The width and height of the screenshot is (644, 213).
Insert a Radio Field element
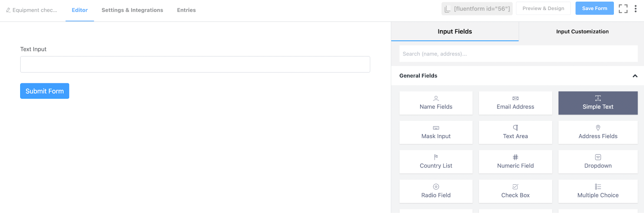[x=436, y=191]
